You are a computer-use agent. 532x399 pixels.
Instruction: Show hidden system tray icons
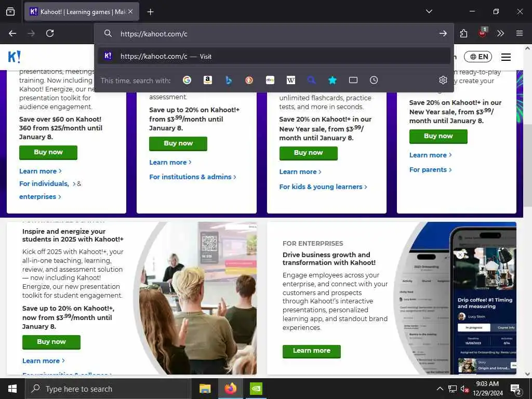[440, 389]
